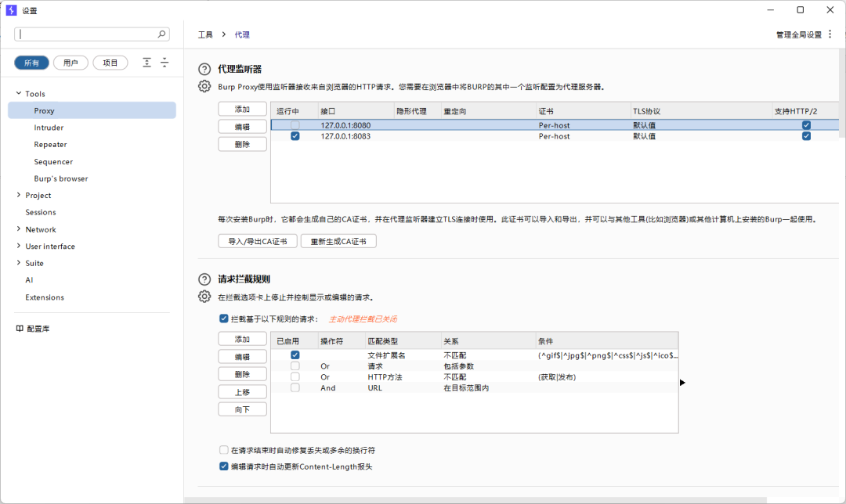Open the 配置库 panel in the sidebar
Screen dimensions: 846x504
pos(38,328)
